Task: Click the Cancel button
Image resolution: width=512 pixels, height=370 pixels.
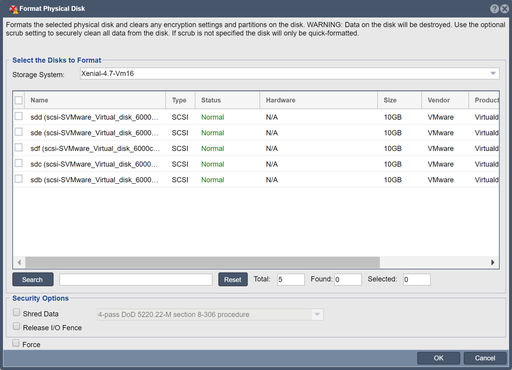Action: point(485,358)
